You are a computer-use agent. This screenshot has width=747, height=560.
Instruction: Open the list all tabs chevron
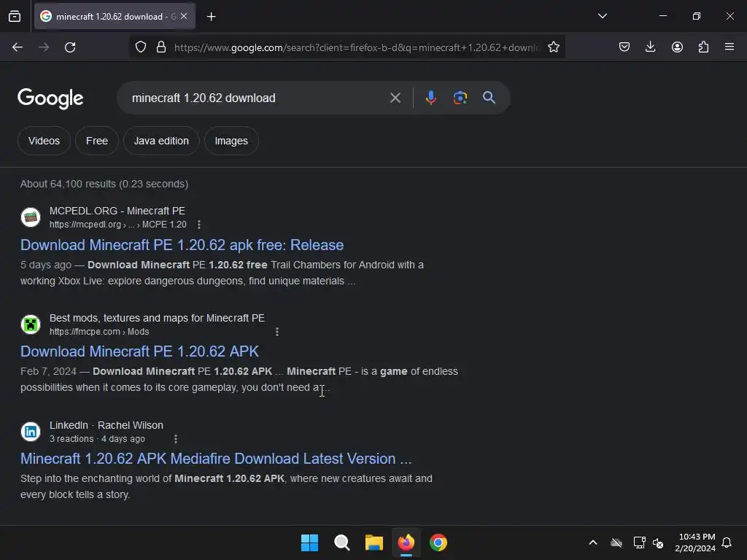pos(602,16)
